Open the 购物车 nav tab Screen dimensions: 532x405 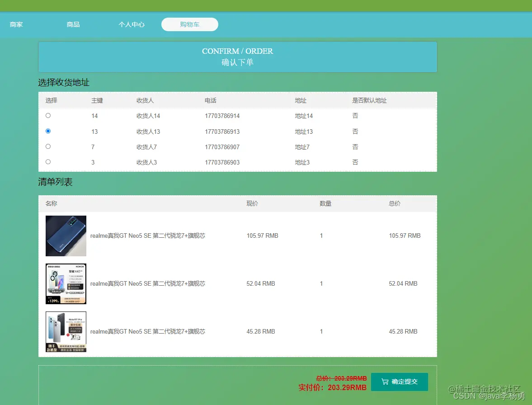coord(190,24)
